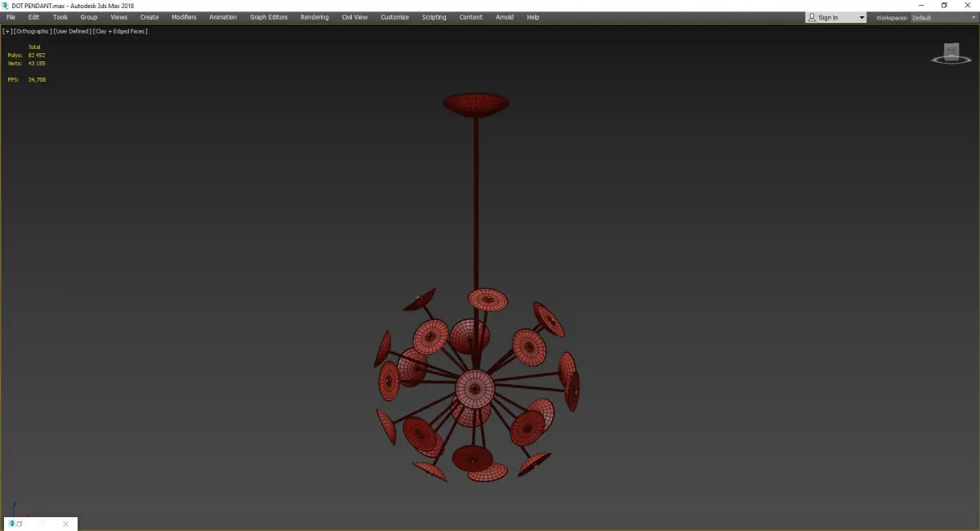Open the Arnold menu
Viewport: 980px width, 531px height.
pos(505,17)
